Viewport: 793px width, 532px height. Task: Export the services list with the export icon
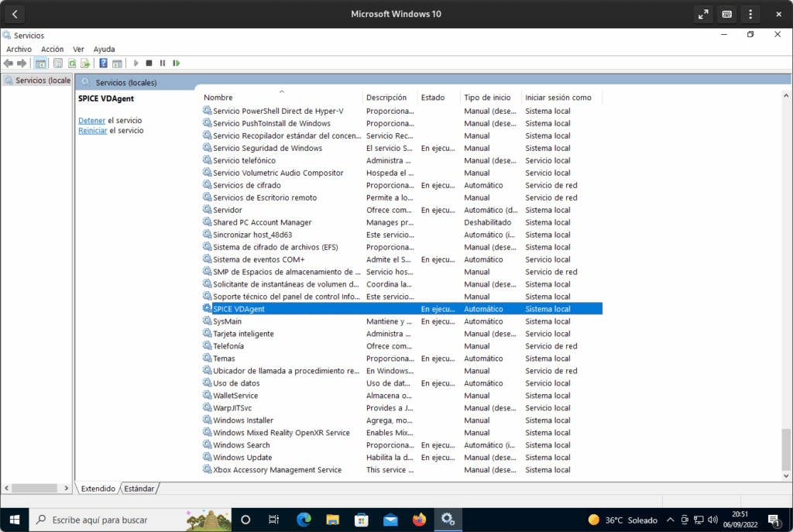86,63
